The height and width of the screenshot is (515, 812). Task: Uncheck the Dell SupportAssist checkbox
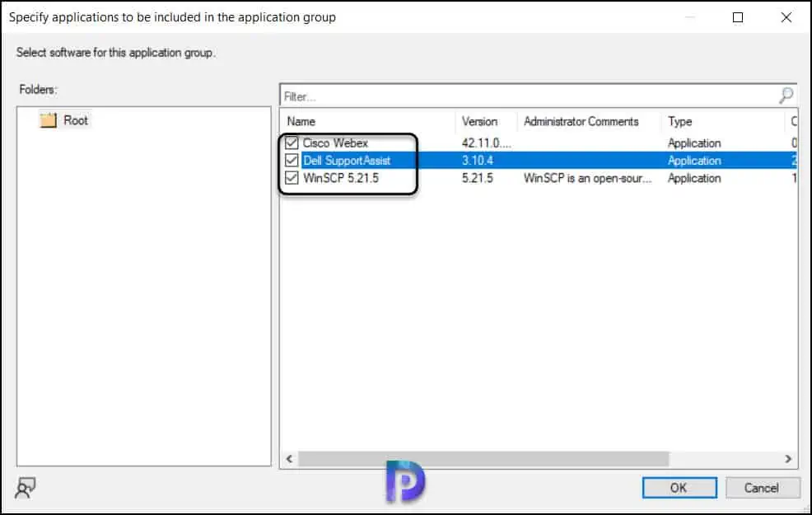[292, 160]
